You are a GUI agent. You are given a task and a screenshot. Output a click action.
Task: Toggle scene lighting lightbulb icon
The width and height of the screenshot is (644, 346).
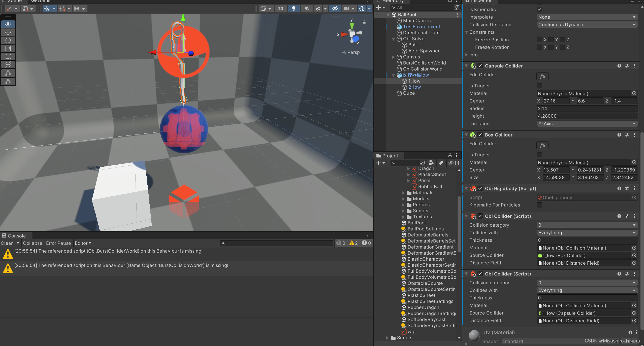point(294,9)
